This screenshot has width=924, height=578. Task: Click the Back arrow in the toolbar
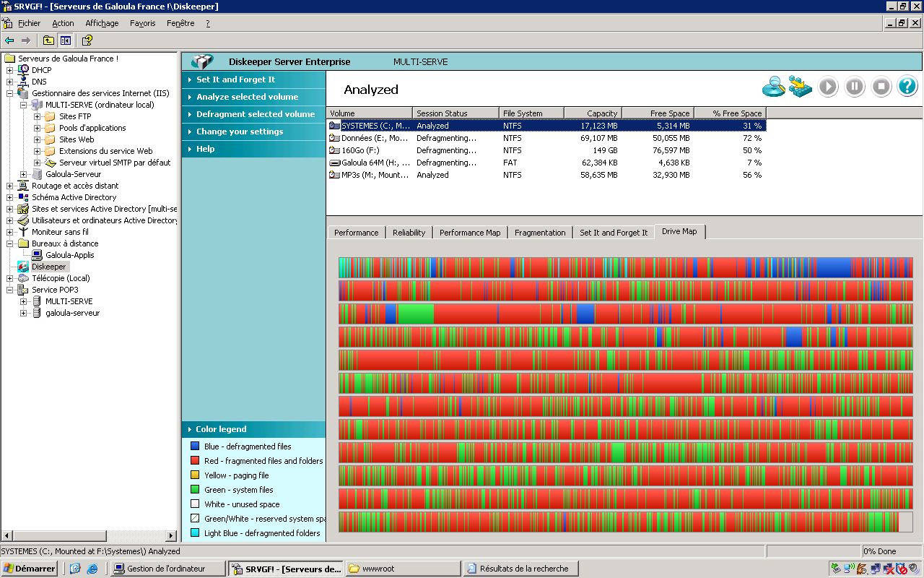pyautogui.click(x=9, y=40)
